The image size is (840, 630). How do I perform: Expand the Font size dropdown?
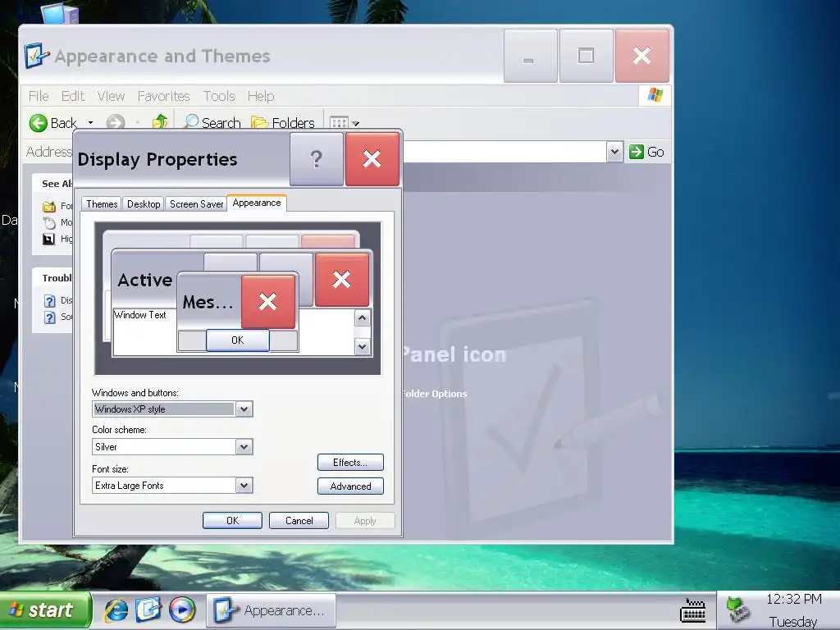pyautogui.click(x=244, y=486)
